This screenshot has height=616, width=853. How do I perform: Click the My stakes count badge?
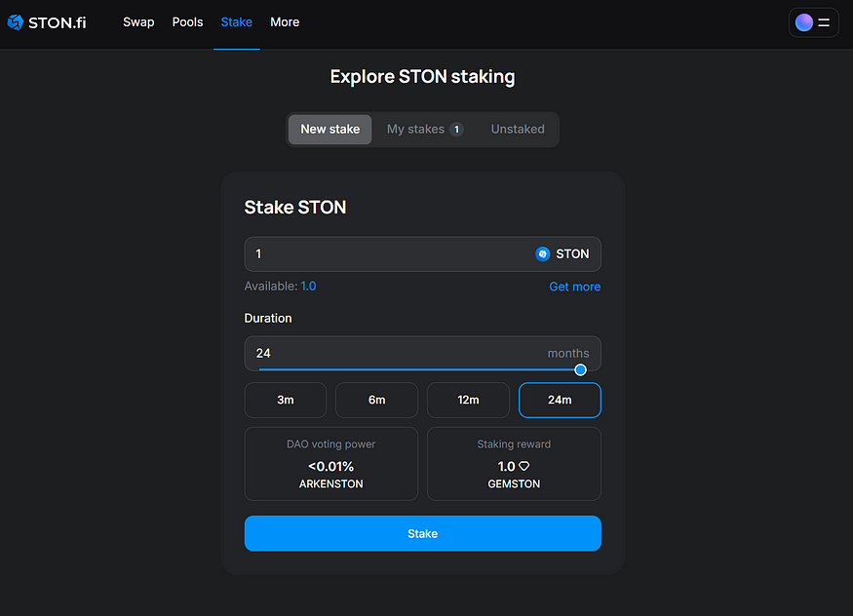pyautogui.click(x=456, y=130)
